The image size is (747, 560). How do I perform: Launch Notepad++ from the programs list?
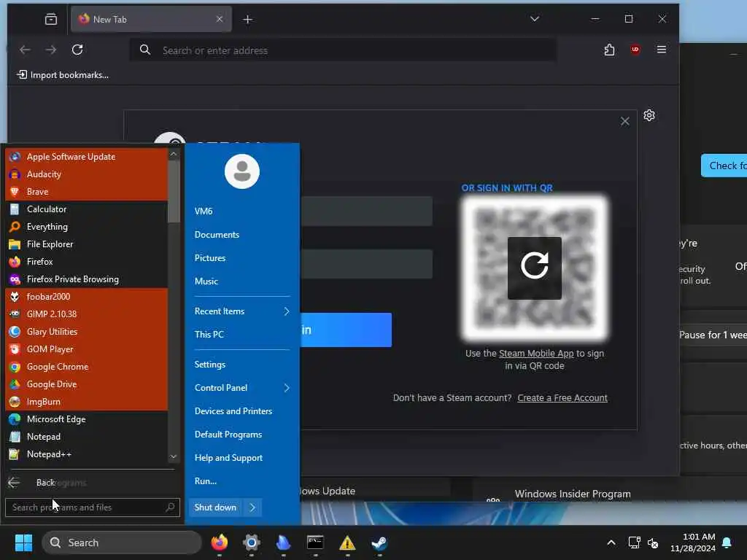tap(86, 455)
